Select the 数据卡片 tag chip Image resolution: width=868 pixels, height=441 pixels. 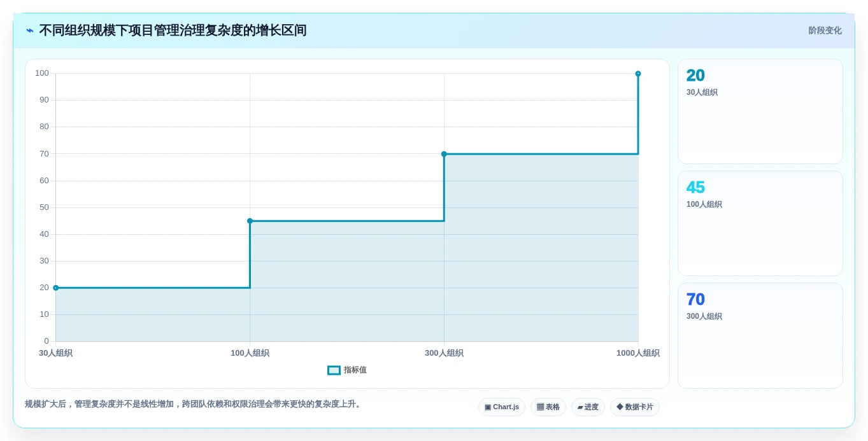click(635, 407)
